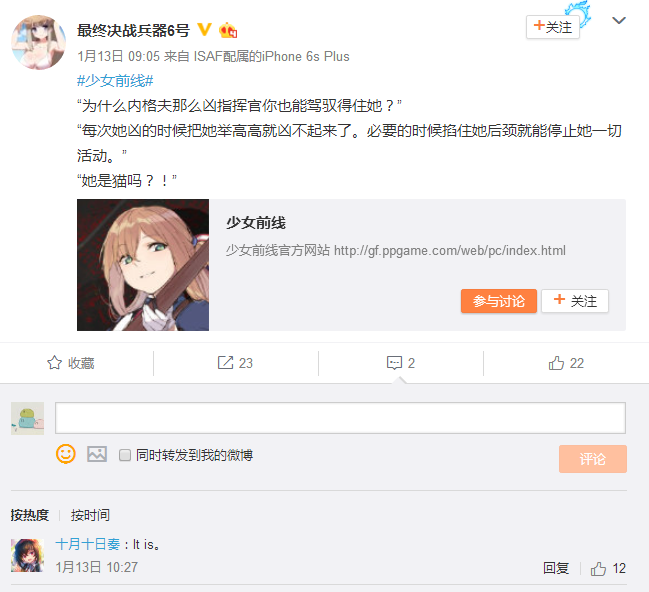Click the gold V verified badge

click(x=204, y=30)
